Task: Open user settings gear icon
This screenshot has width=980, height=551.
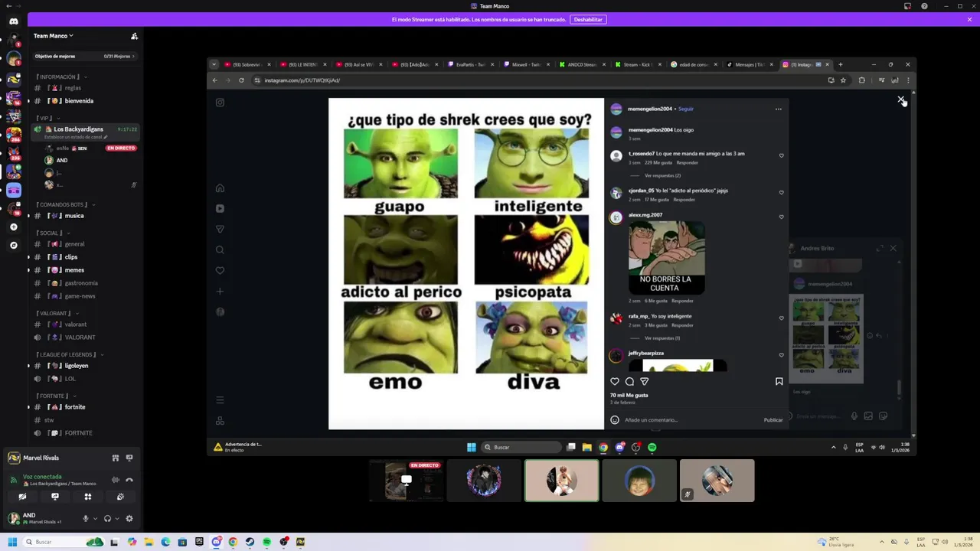Action: (129, 518)
